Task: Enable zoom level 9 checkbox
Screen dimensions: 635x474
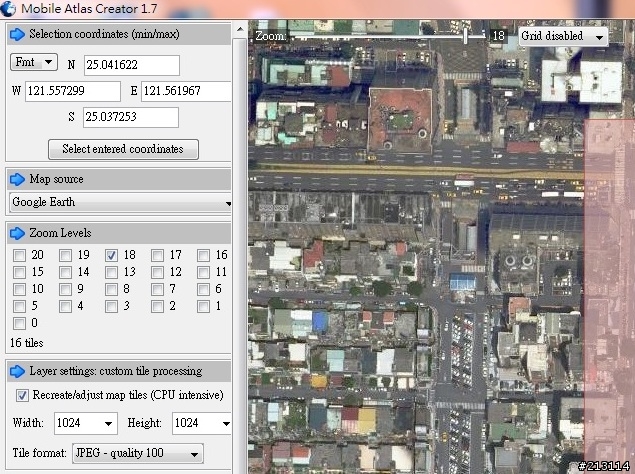Action: (65, 289)
